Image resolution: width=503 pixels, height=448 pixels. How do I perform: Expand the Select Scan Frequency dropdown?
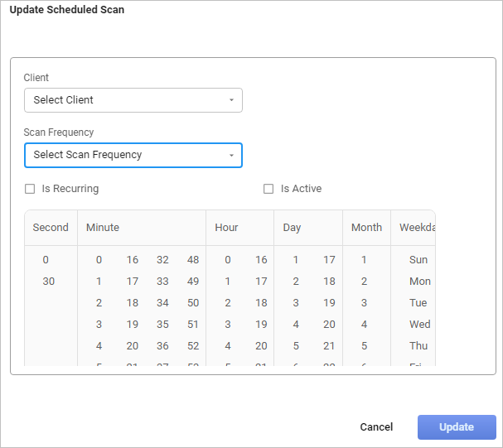coord(133,155)
